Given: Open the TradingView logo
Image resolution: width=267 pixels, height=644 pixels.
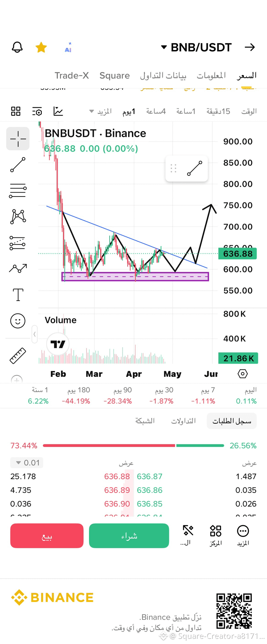Looking at the screenshot, I should tap(58, 344).
